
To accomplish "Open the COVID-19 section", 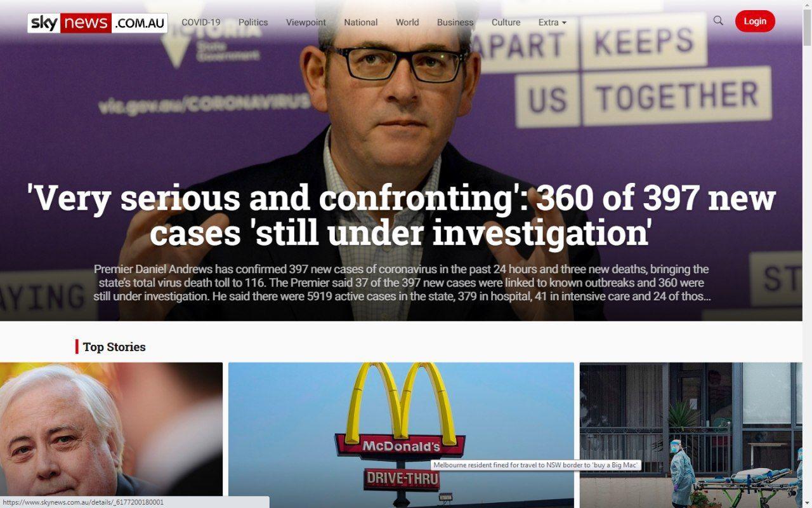I will pos(201,22).
